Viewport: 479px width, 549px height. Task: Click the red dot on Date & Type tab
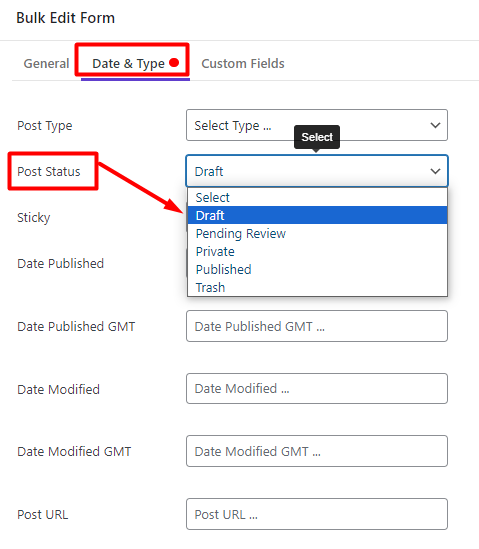(174, 63)
